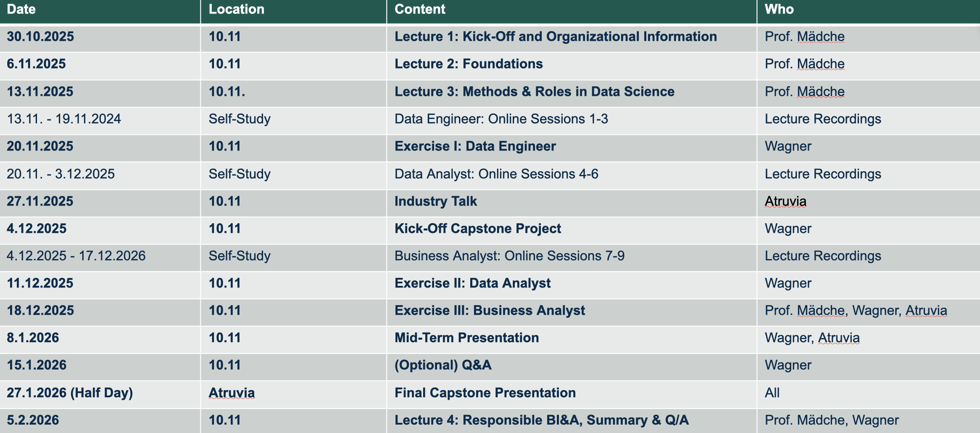Image resolution: width=980 pixels, height=433 pixels.
Task: Select "Data Analyst: Online Sessions 4-6" cell
Action: pos(496,174)
